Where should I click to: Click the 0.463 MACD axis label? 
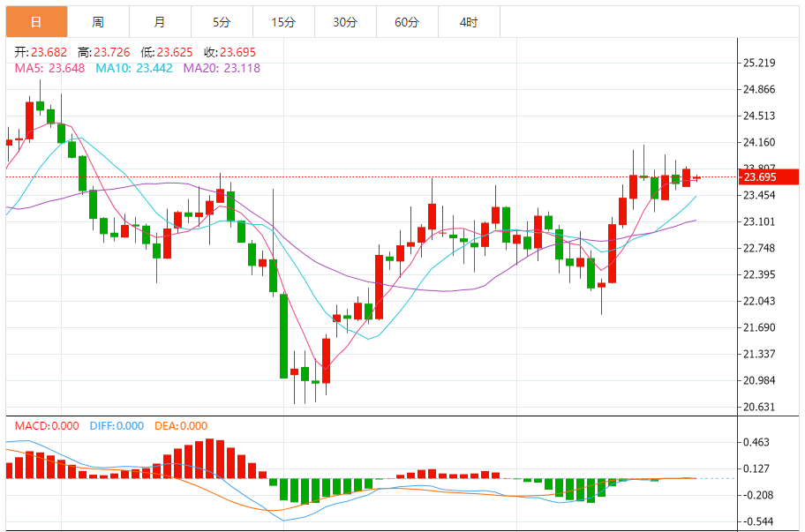click(756, 443)
